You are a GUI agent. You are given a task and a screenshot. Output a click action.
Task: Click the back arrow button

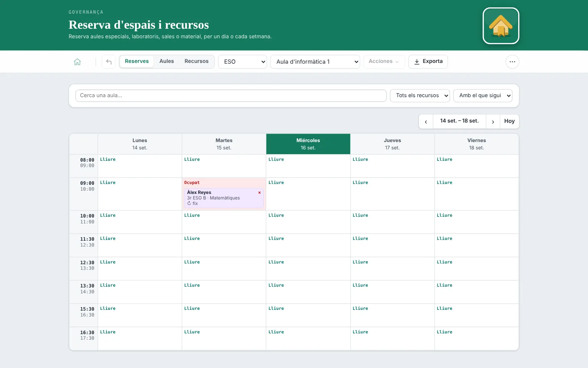click(x=109, y=62)
